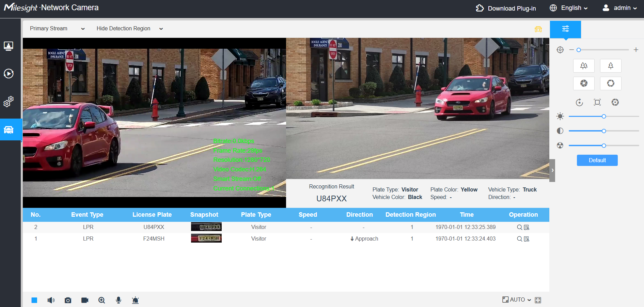Collapse the right control panel arrow
The height and width of the screenshot is (307, 644).
point(552,170)
